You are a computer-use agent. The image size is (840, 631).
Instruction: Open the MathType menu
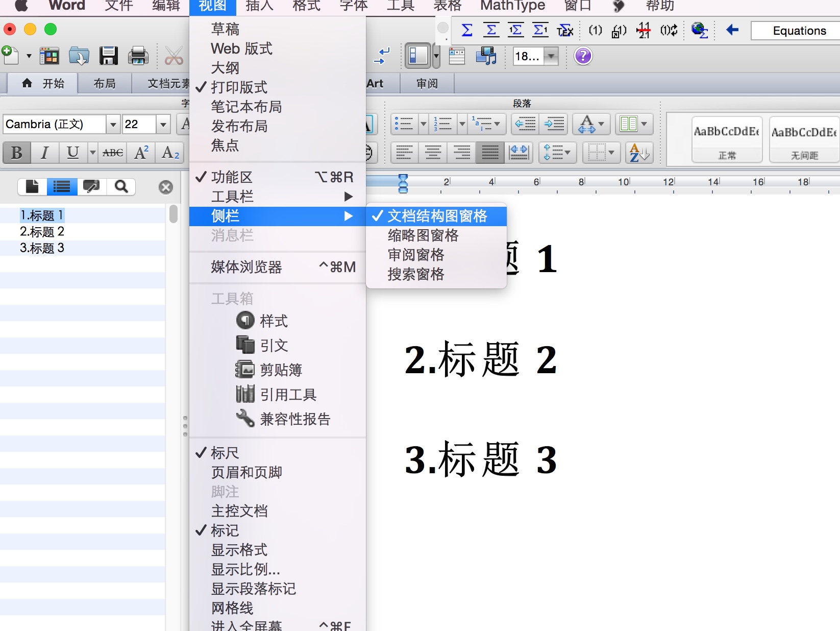512,6
